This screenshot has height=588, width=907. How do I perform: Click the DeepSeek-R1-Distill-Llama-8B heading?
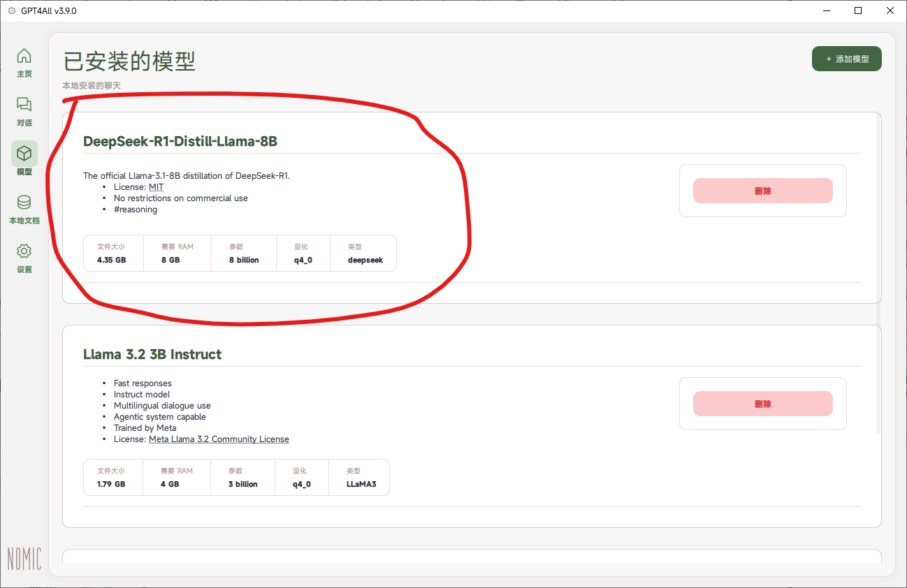coord(180,141)
